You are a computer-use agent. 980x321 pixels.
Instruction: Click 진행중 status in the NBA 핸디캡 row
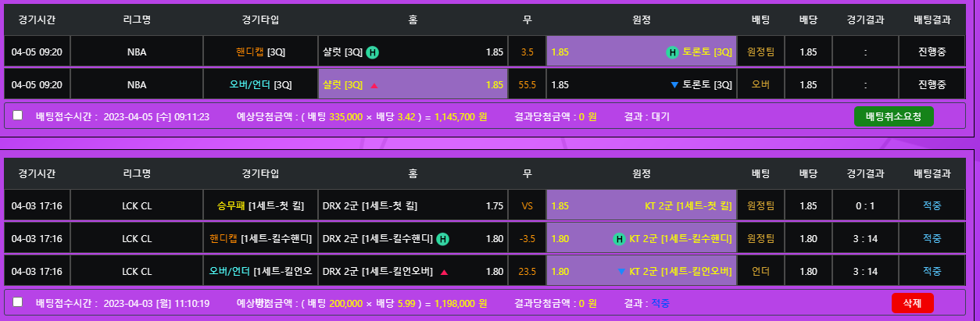pos(932,52)
